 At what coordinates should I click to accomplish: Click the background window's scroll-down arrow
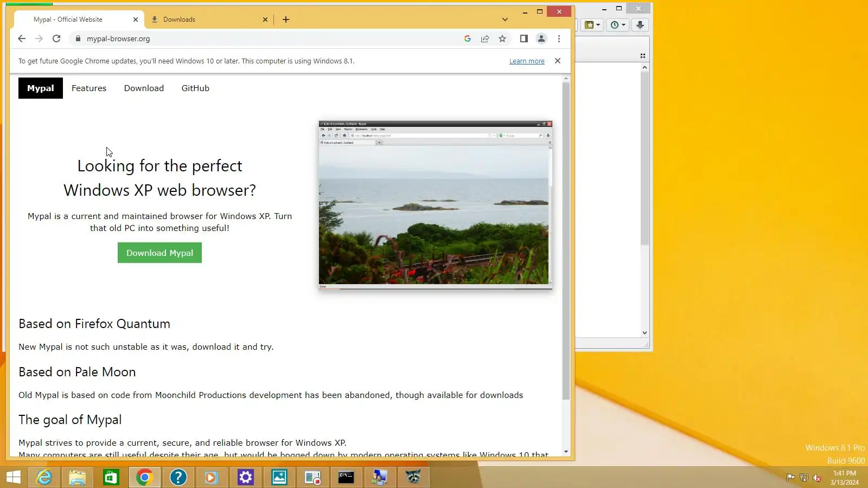coord(644,333)
